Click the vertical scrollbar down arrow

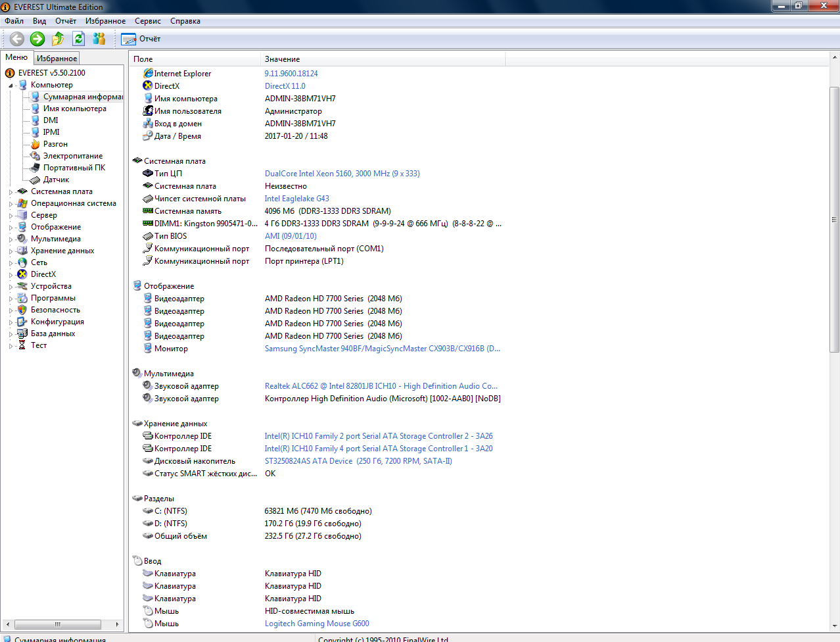[834, 626]
